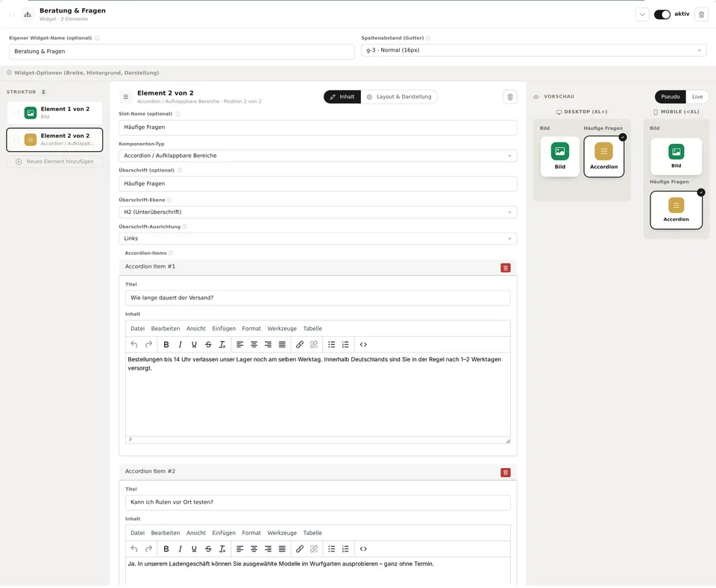Click info icon next to Spaltenabstand (Gutter)
The image size is (716, 588).
tap(428, 38)
